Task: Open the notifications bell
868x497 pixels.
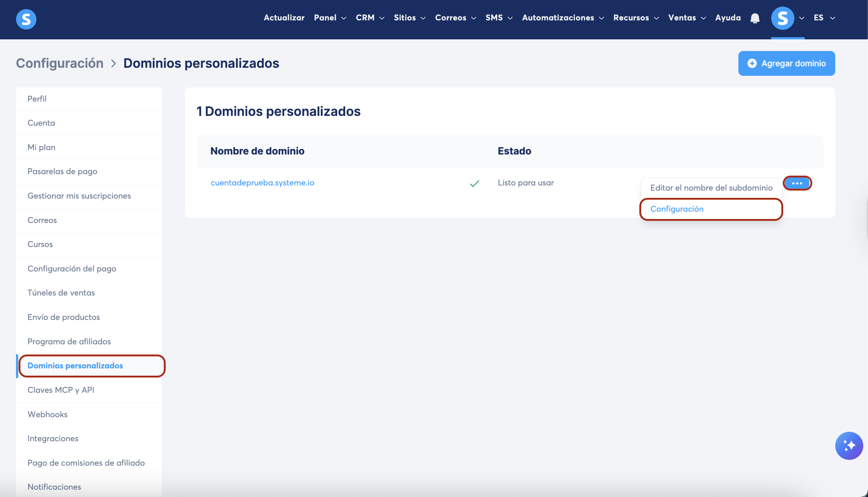Action: 755,18
